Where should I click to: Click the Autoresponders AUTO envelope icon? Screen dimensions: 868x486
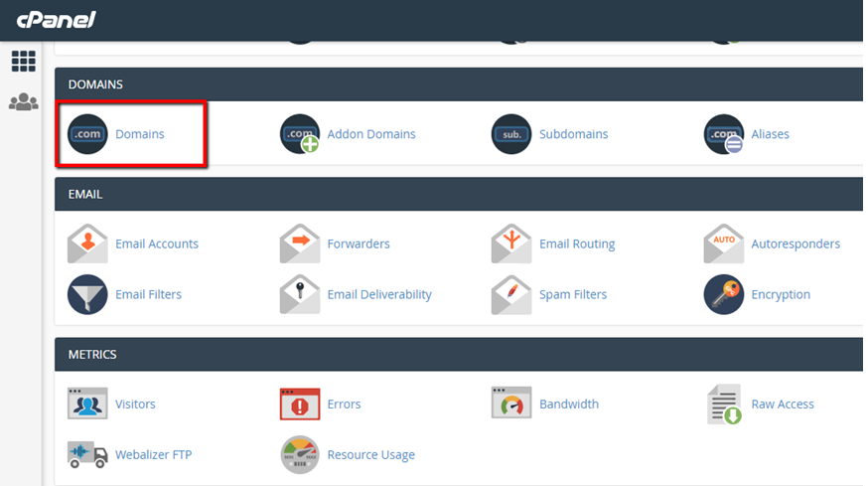(x=724, y=243)
